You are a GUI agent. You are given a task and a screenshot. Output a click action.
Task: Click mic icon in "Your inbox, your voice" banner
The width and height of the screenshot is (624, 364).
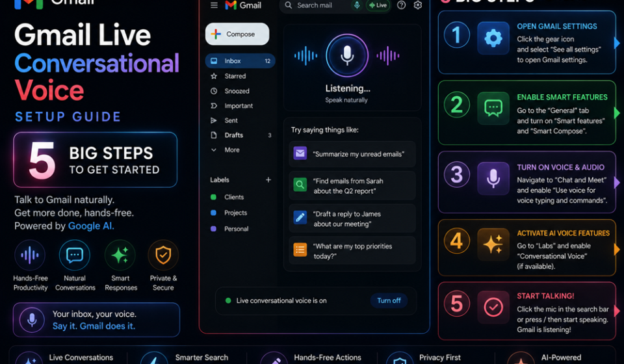click(x=32, y=319)
